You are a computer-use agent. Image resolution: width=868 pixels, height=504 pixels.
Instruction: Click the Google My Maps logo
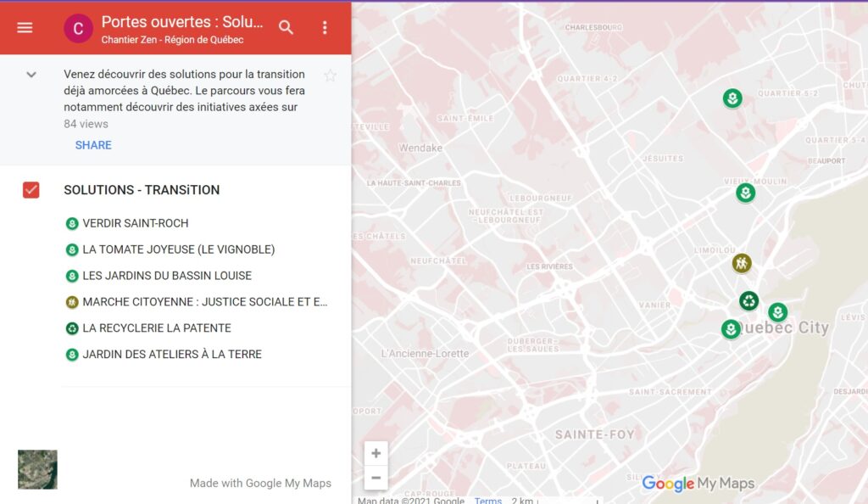pos(698,483)
